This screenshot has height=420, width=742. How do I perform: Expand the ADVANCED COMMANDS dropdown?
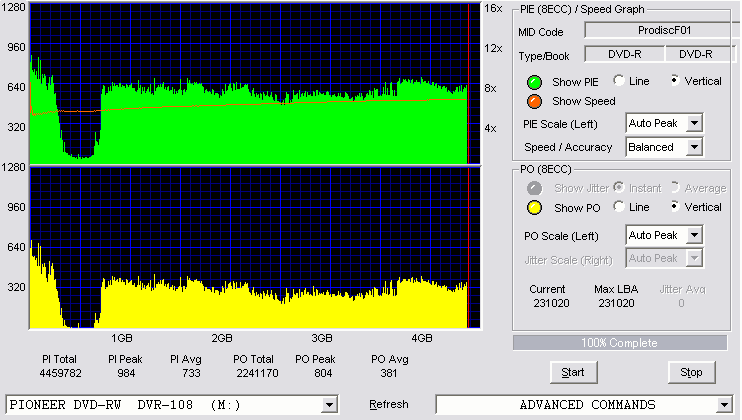click(x=724, y=405)
